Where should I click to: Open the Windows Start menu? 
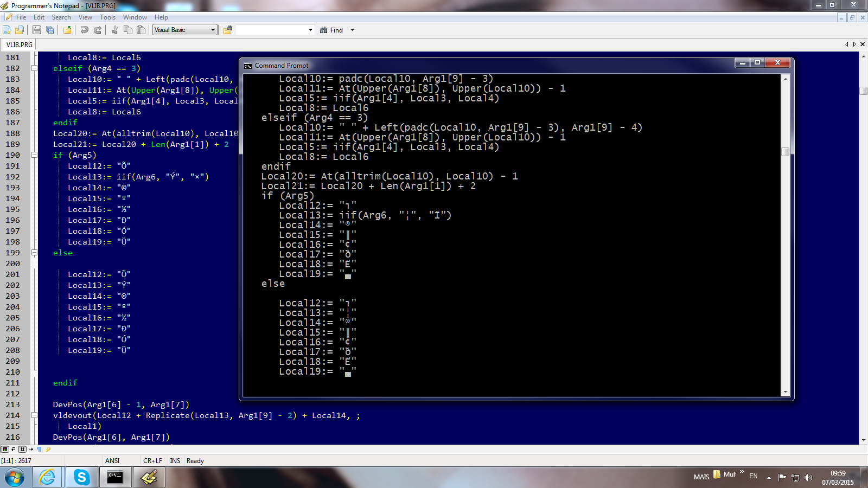click(15, 477)
